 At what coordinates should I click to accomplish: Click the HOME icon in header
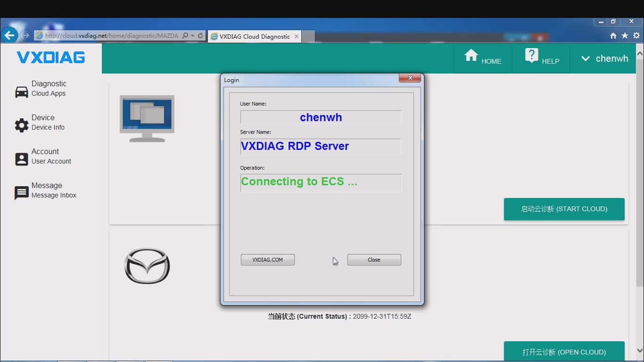pyautogui.click(x=471, y=56)
